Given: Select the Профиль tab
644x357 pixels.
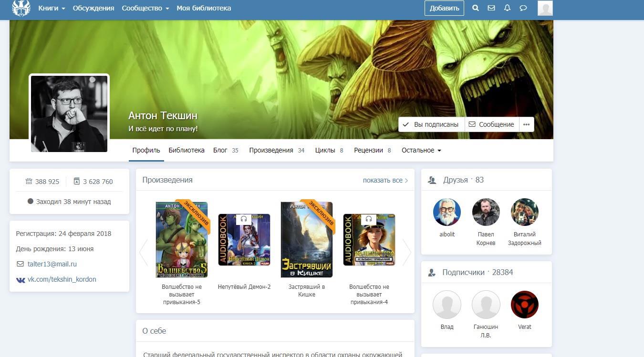Looking at the screenshot, I should coord(146,150).
